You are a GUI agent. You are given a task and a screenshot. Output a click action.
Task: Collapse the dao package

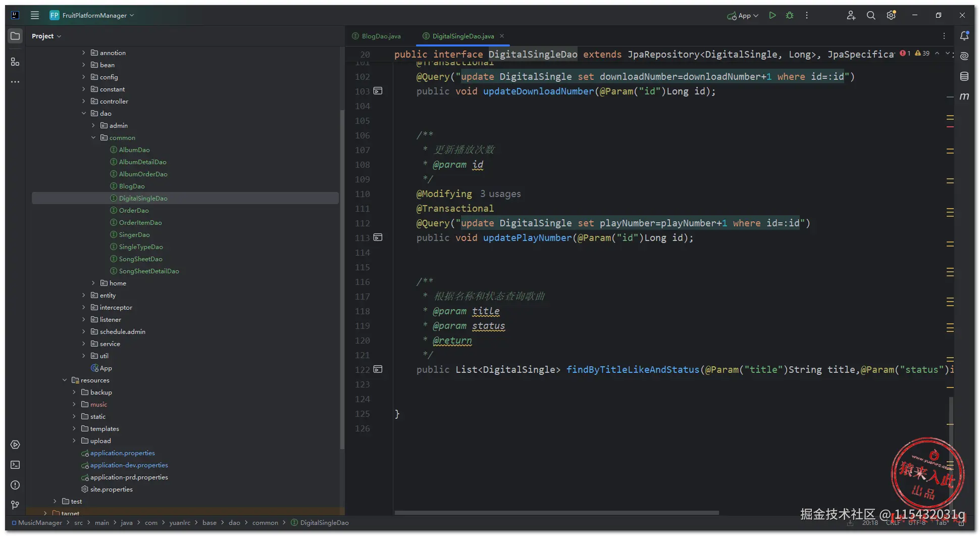pos(84,113)
